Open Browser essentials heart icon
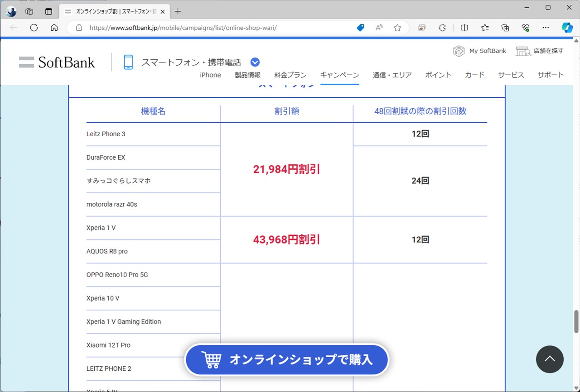Screen dimensions: 580x392 point(526,28)
